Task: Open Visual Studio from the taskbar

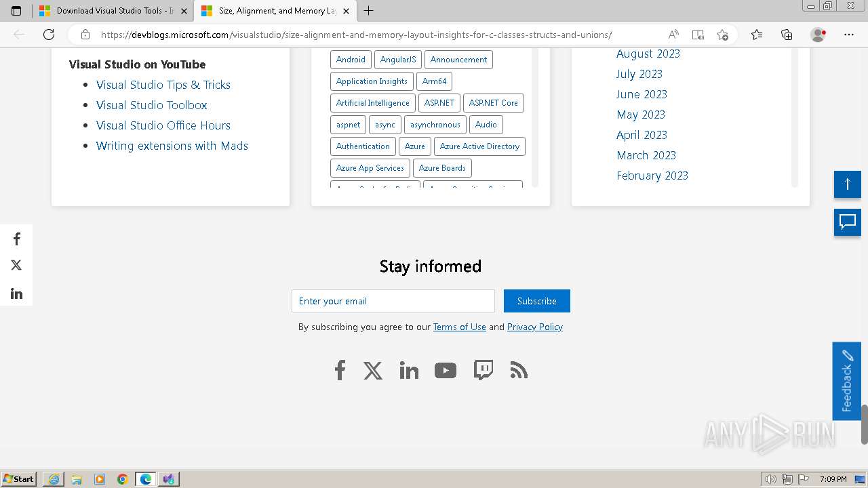Action: click(169, 479)
